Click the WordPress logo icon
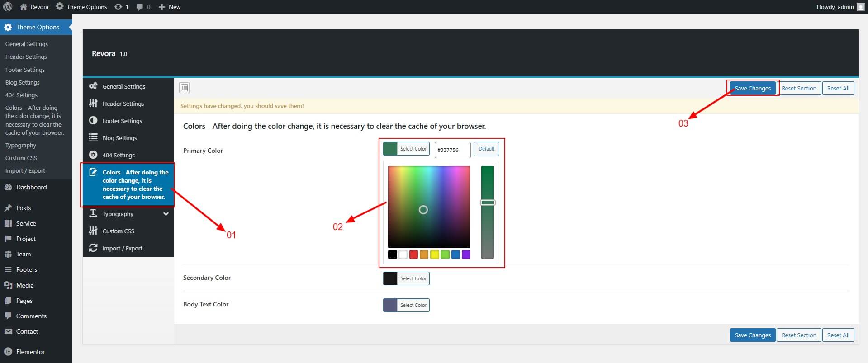The width and height of the screenshot is (868, 363). pyautogui.click(x=8, y=7)
